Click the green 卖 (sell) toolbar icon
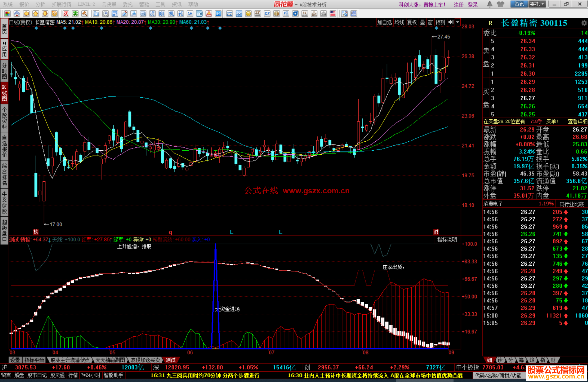588x382 pixels. pyautogui.click(x=75, y=14)
